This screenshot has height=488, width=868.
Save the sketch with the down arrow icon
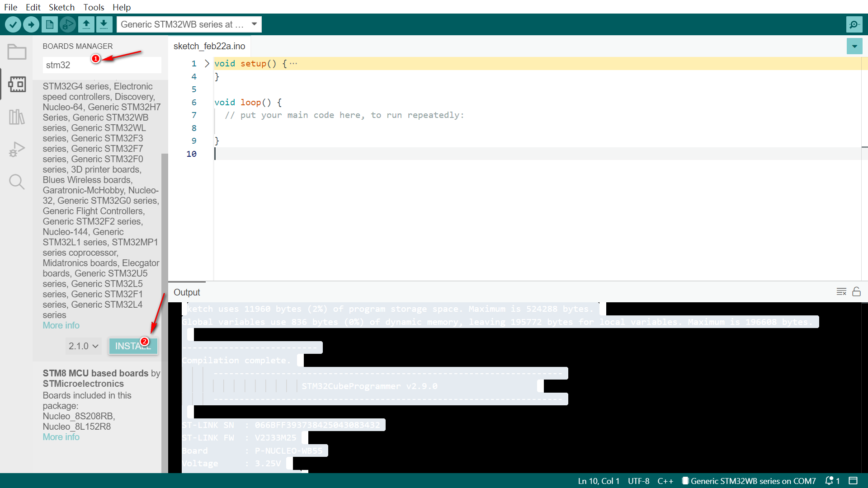click(x=104, y=24)
